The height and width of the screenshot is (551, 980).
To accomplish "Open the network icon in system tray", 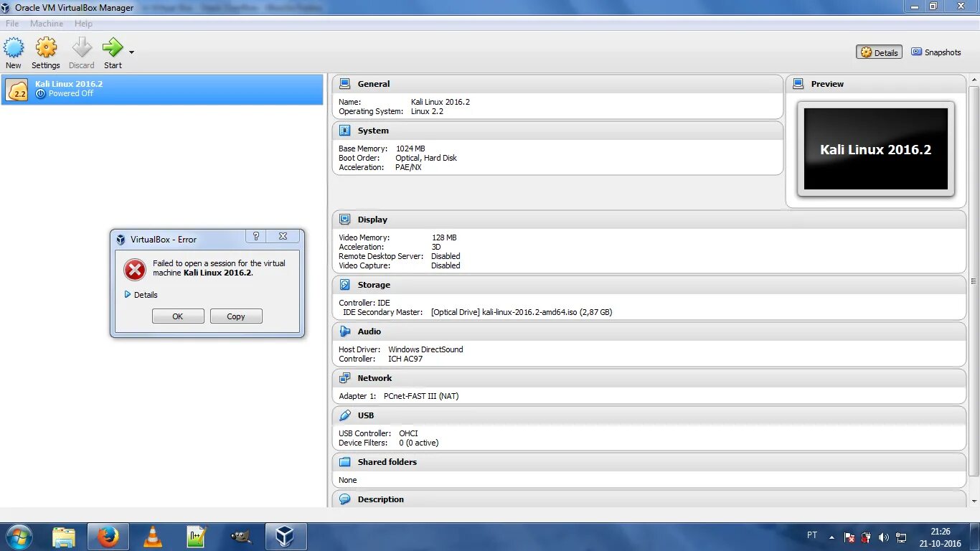I will [902, 537].
